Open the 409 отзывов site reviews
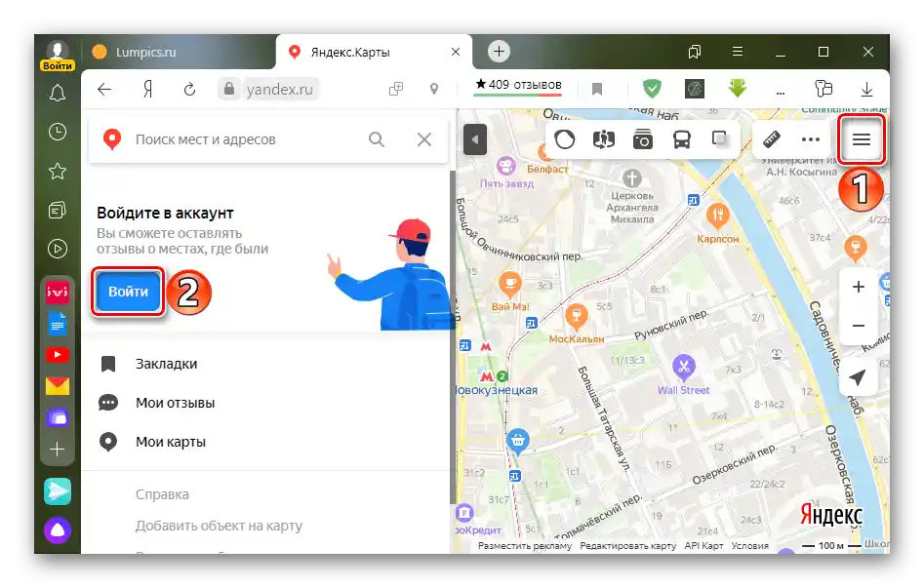The height and width of the screenshot is (588, 924). [x=518, y=85]
